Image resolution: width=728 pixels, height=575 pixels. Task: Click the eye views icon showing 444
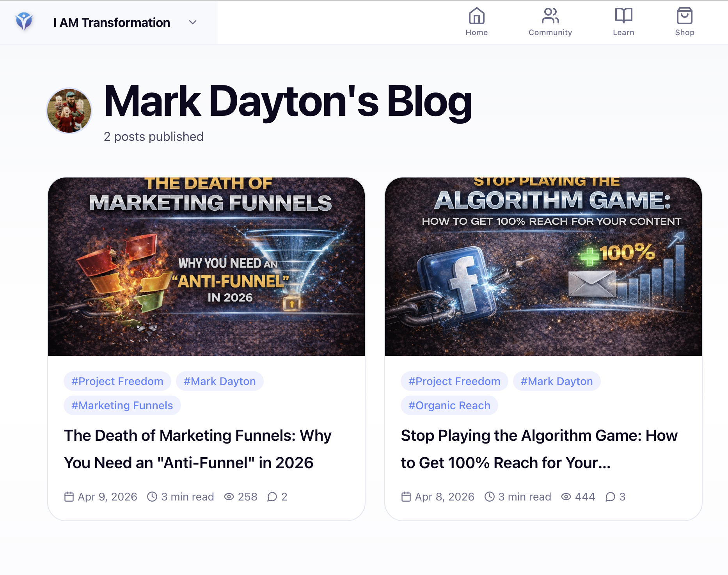pos(566,497)
